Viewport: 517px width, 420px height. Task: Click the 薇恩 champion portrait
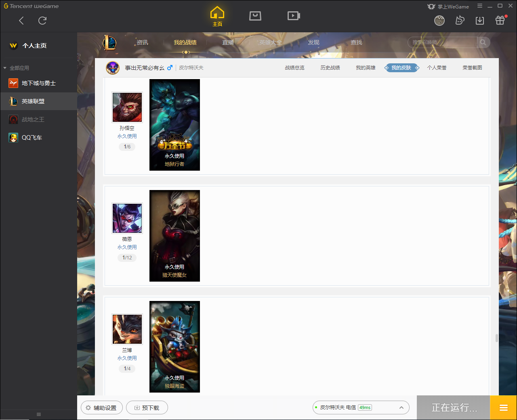point(127,218)
